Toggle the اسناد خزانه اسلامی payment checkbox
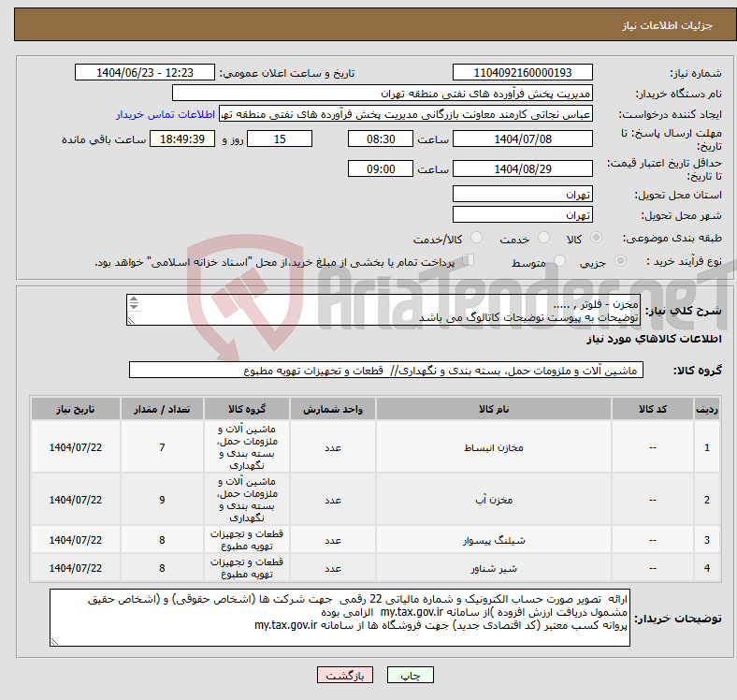The width and height of the screenshot is (737, 700). coord(469,259)
